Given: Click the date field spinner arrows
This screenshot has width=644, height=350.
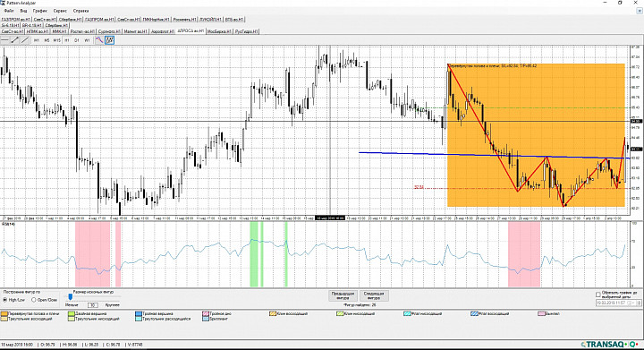Looking at the screenshot, I should tap(639, 303).
